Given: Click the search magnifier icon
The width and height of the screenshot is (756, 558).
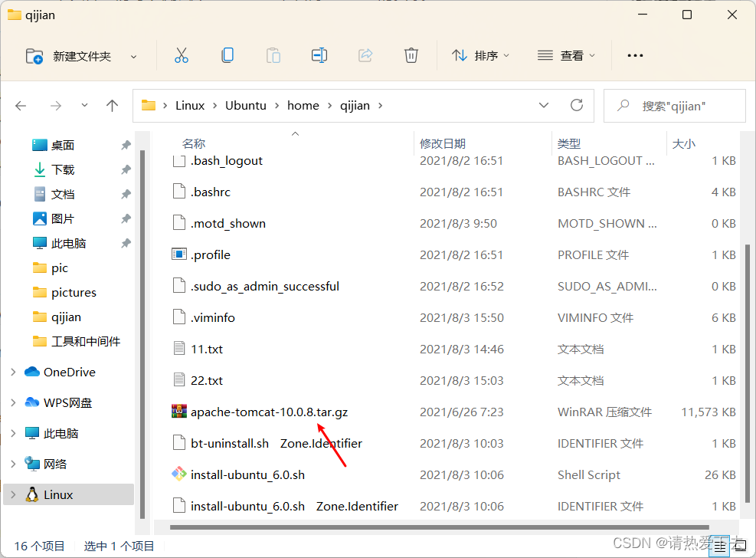Looking at the screenshot, I should [x=623, y=105].
